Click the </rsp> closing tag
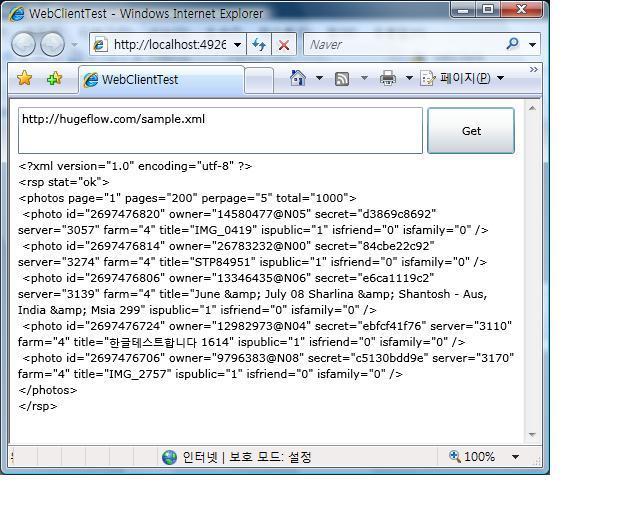Viewport: 640px width, 512px height. coord(38,406)
